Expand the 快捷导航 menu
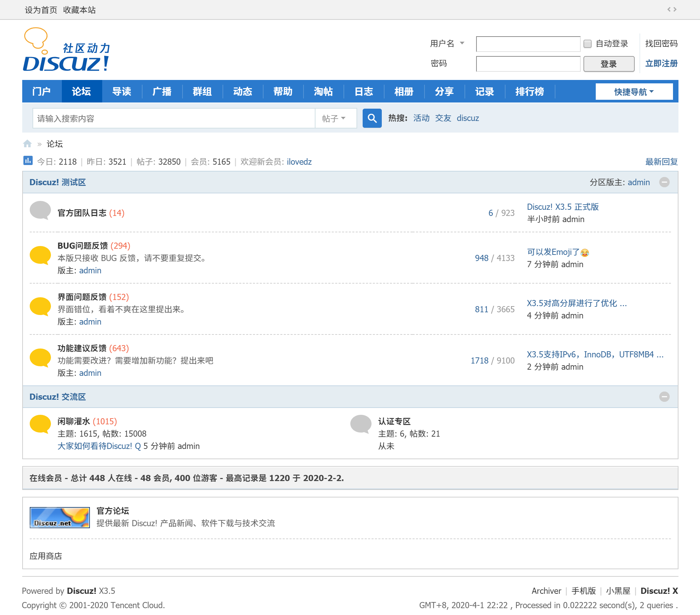 pyautogui.click(x=634, y=92)
